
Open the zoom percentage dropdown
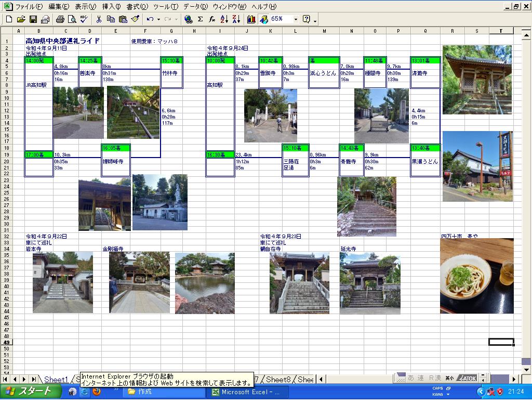(x=296, y=19)
